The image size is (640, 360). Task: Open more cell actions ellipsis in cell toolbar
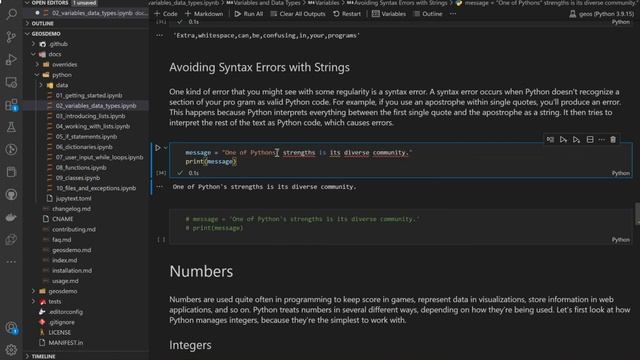(x=601, y=140)
